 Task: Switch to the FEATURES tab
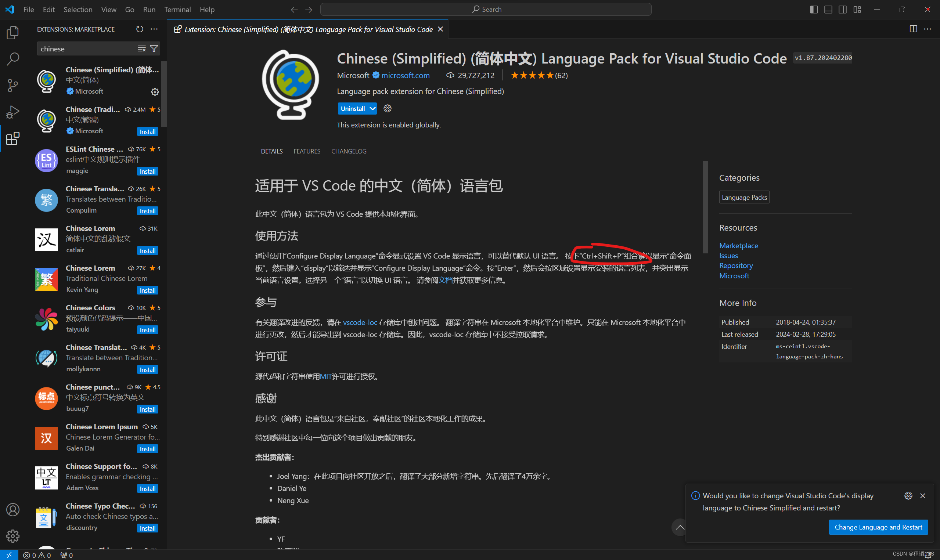click(x=307, y=151)
